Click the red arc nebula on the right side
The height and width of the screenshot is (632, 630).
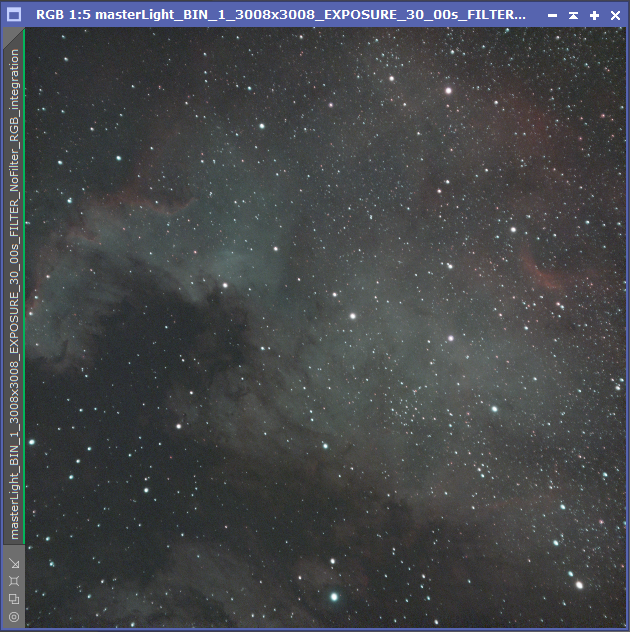pyautogui.click(x=542, y=270)
